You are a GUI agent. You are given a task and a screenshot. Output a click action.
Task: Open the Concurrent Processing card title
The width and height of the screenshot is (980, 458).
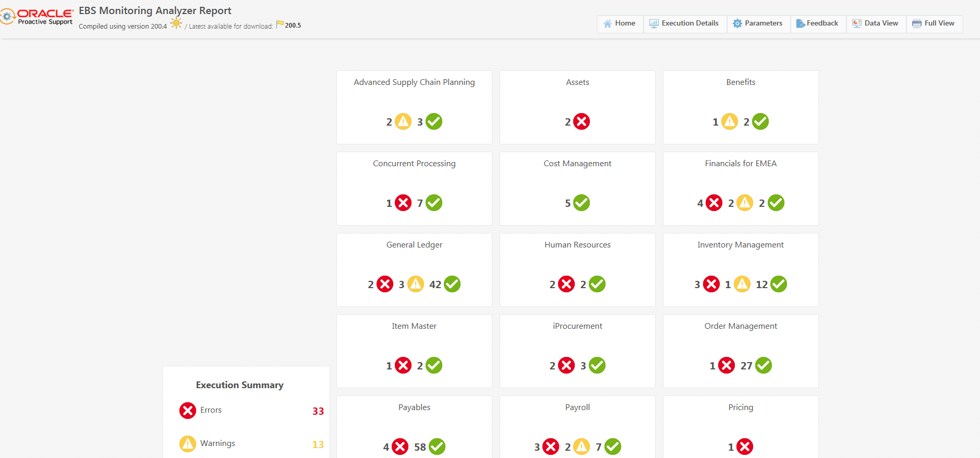[414, 164]
